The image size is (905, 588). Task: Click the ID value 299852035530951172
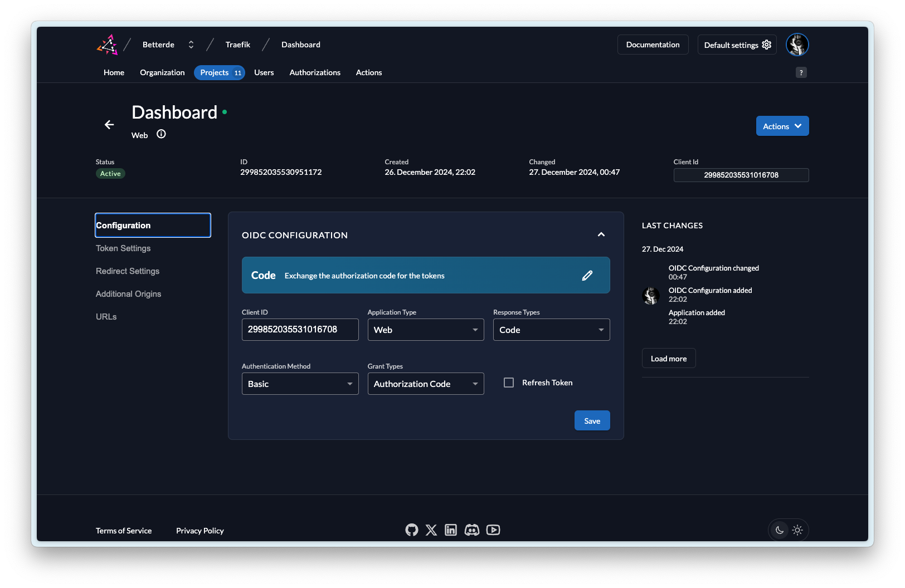(x=281, y=172)
